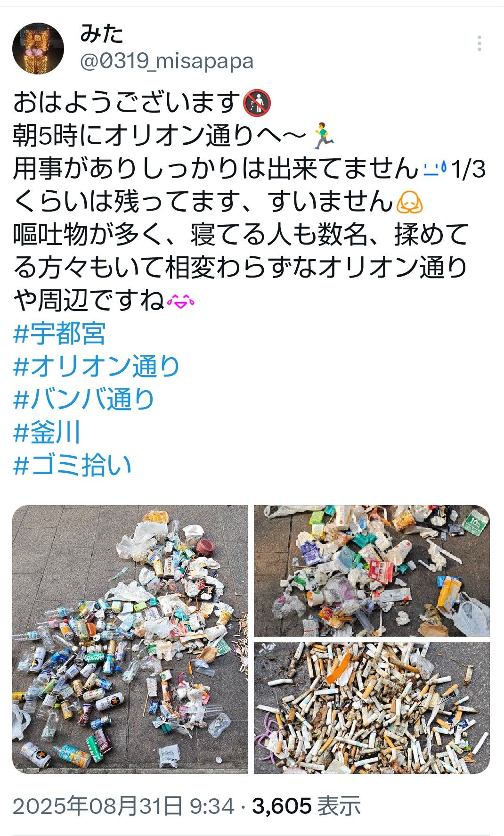Select the tweet body text about 嘔吐物

coord(240,268)
